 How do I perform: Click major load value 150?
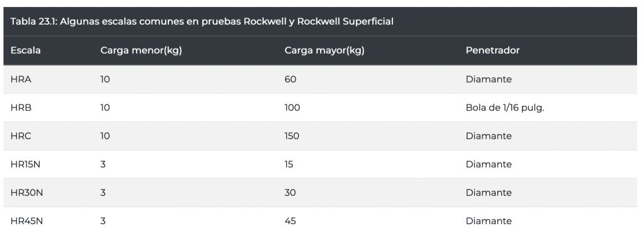[292, 136]
